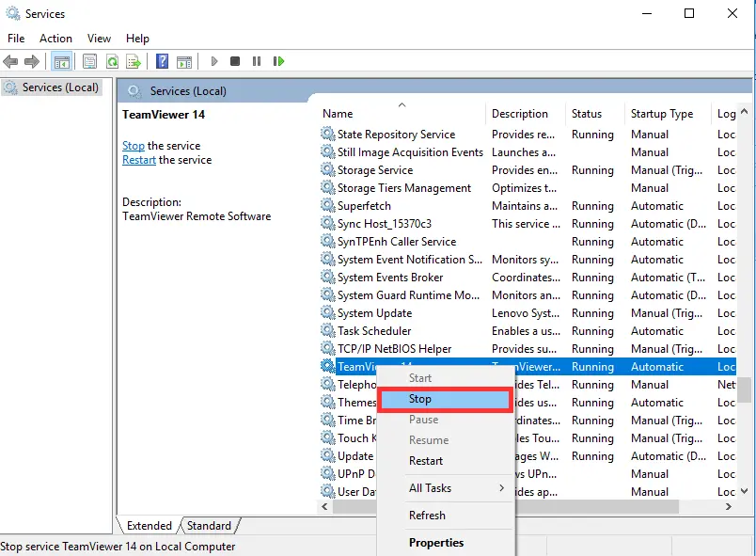Choose Stop in the context menu

tap(445, 399)
